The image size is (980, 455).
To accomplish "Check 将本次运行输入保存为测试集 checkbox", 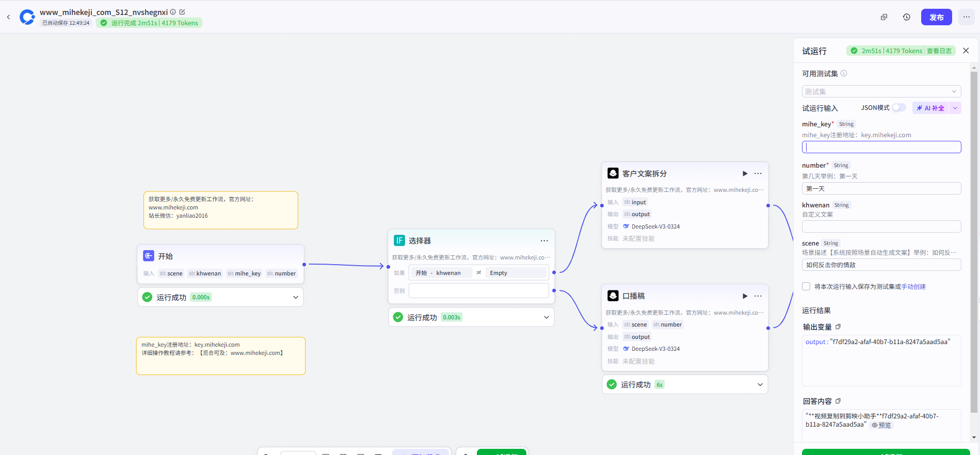I will pos(806,286).
